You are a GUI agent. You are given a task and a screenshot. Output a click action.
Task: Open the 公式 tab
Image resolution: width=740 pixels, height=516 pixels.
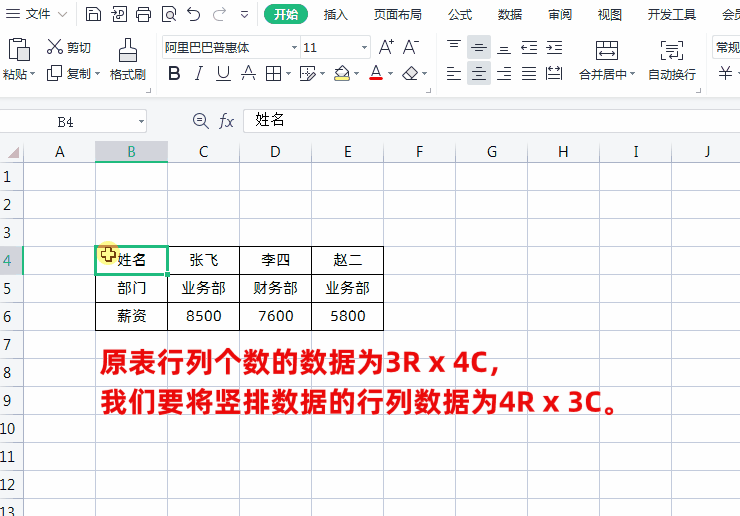tap(460, 15)
